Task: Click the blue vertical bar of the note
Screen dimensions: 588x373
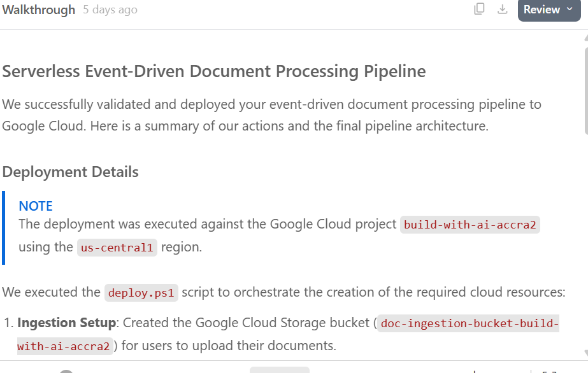Action: click(x=3, y=228)
